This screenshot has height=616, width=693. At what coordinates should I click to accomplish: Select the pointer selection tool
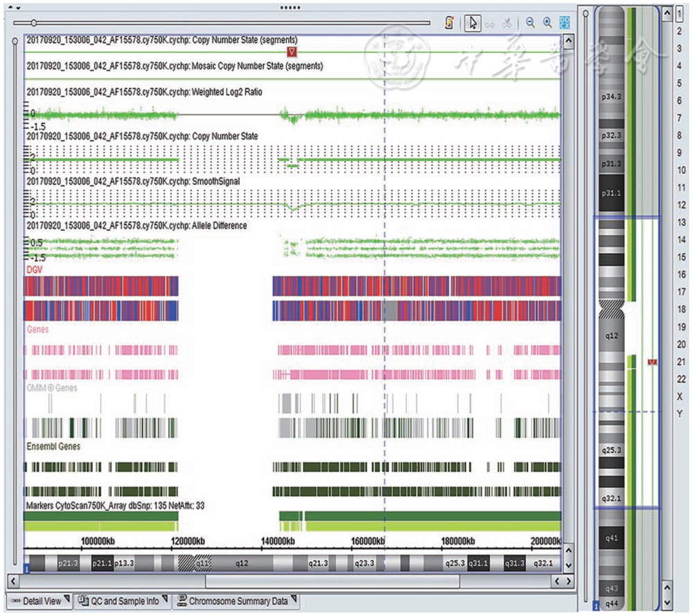tap(472, 23)
